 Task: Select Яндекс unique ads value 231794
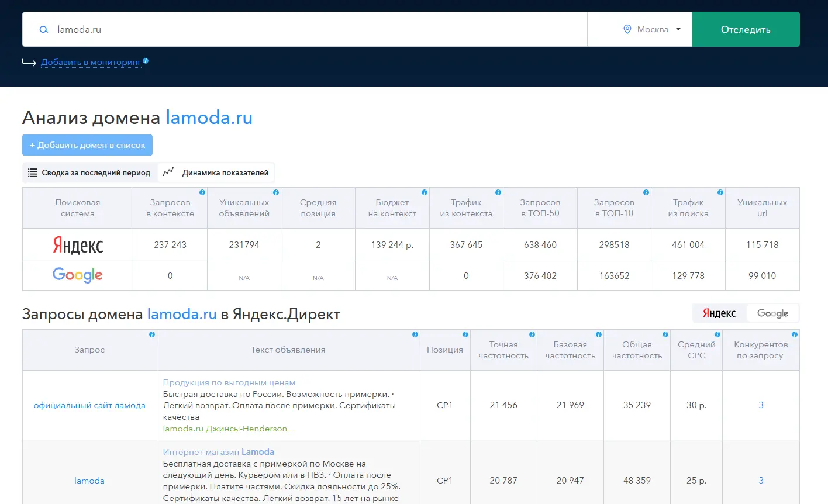click(244, 245)
